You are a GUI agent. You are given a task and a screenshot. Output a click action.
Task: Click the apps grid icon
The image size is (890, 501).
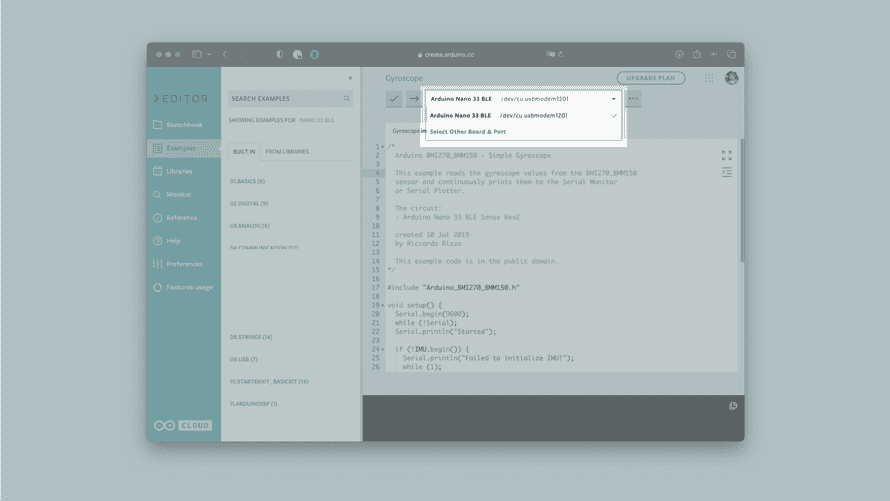point(709,78)
